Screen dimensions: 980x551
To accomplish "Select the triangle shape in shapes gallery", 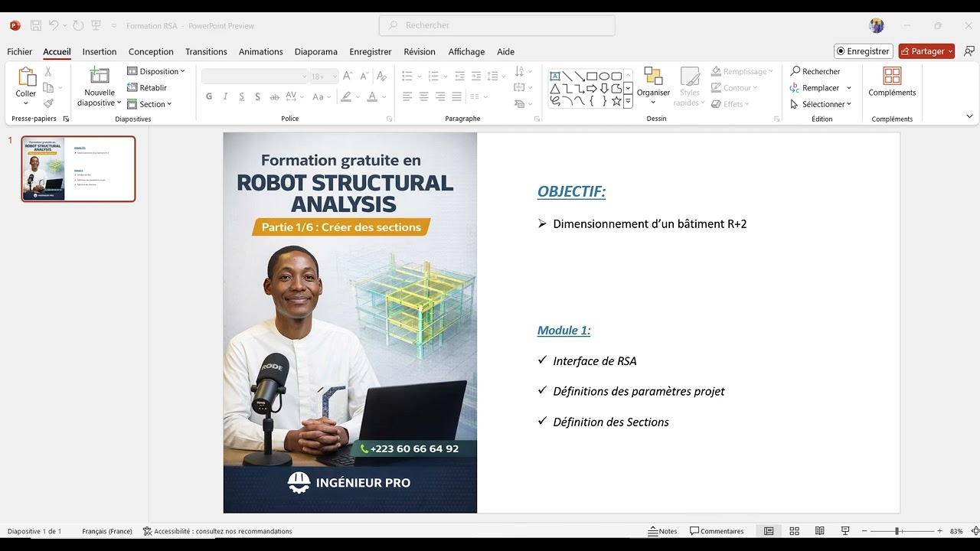I will tap(555, 88).
